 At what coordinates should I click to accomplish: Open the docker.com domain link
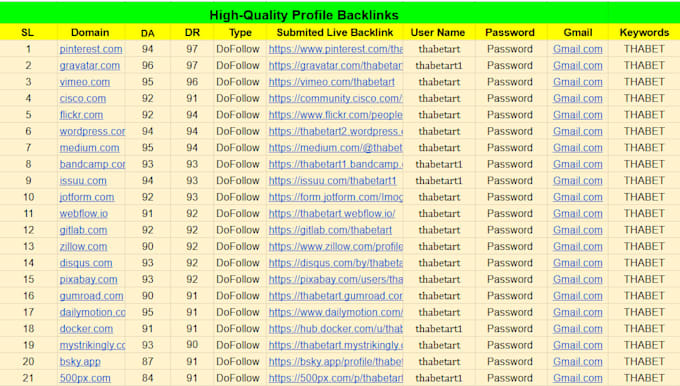[86, 329]
